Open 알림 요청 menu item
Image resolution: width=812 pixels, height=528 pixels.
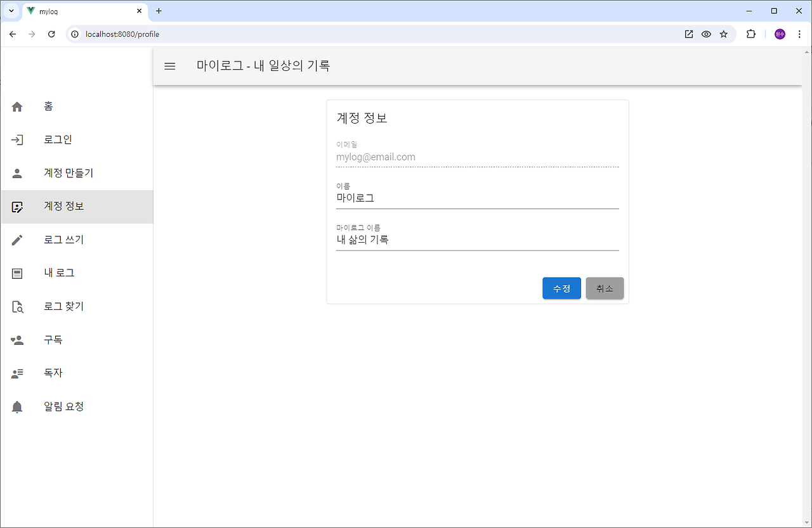[x=77, y=407]
